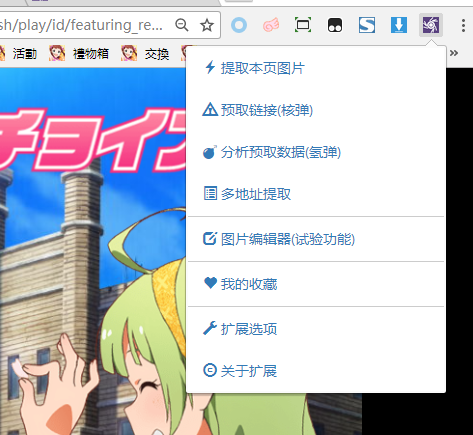Click the purple image extractor extension icon
473x435 pixels.
tap(431, 25)
